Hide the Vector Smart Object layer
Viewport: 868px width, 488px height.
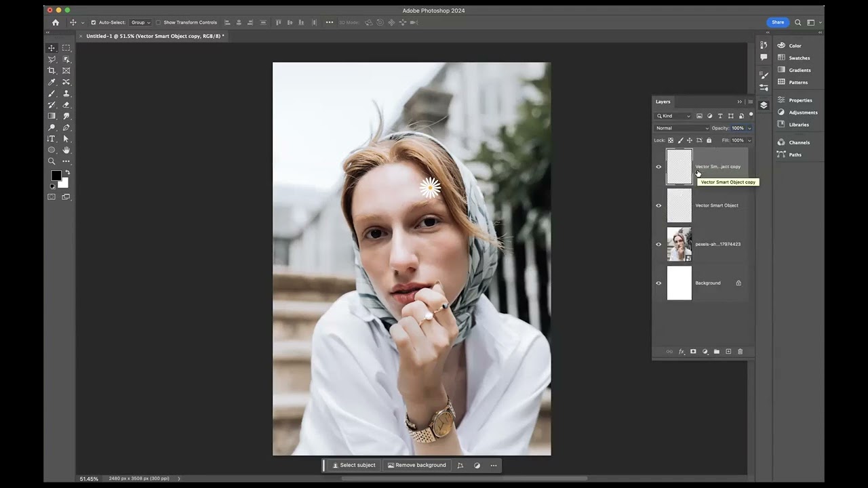[x=658, y=205]
